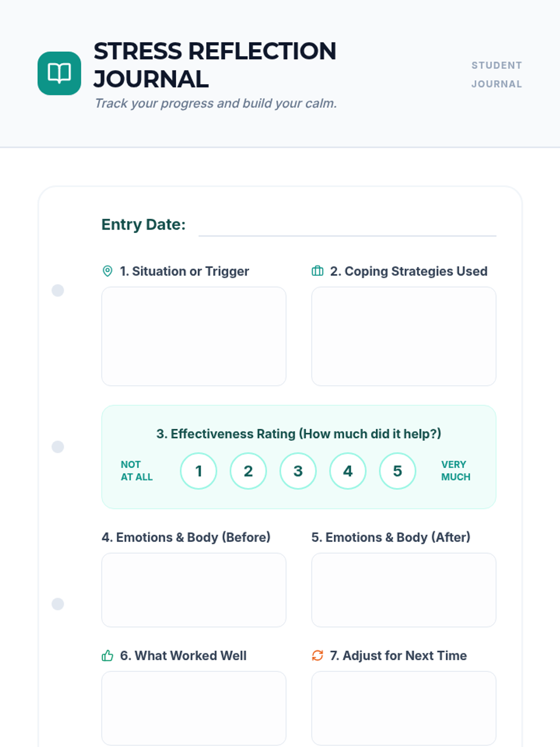Click the thumbs-up icon beside What Worked Well

tap(107, 656)
